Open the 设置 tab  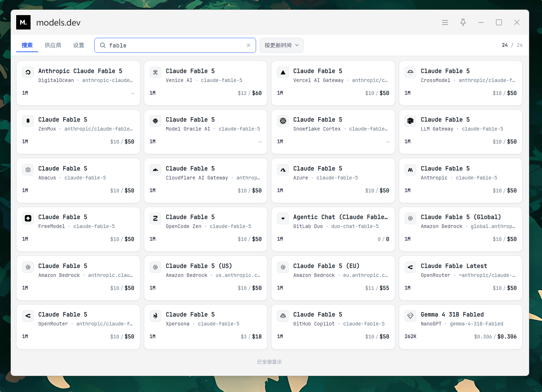[79, 45]
